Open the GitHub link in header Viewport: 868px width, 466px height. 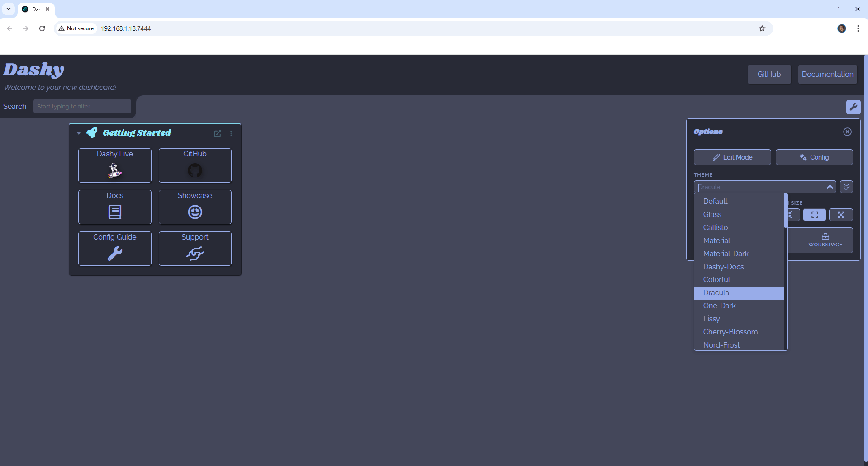(x=769, y=74)
